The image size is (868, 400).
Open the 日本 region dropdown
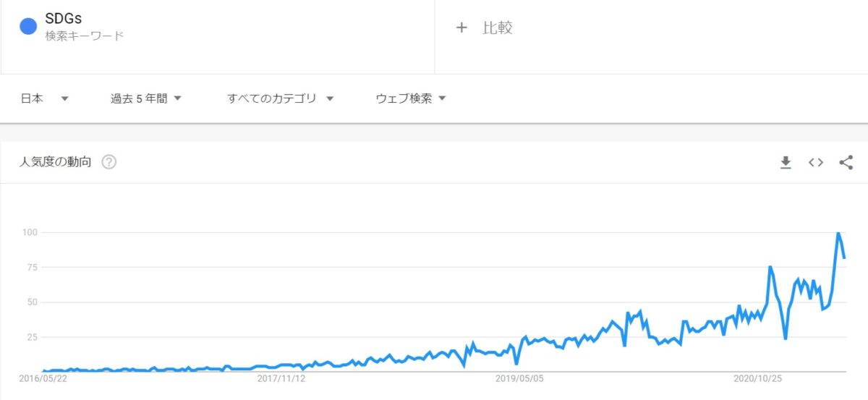click(x=44, y=98)
